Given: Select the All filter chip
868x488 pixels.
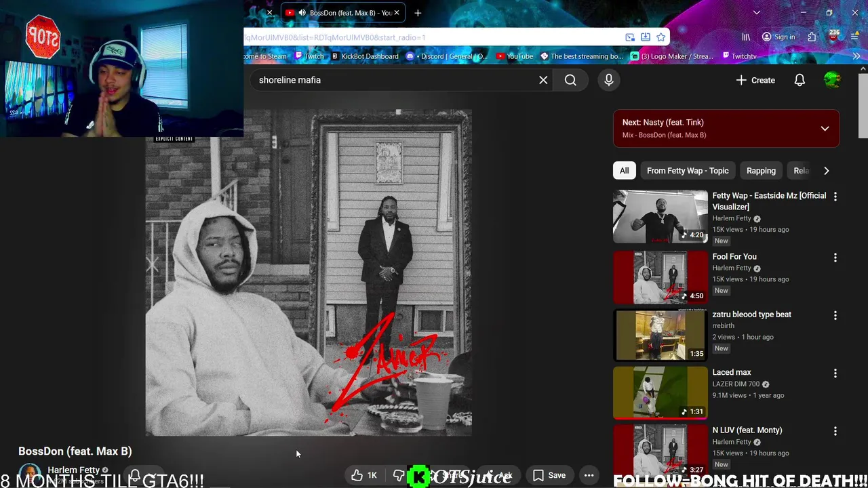Looking at the screenshot, I should coord(624,171).
